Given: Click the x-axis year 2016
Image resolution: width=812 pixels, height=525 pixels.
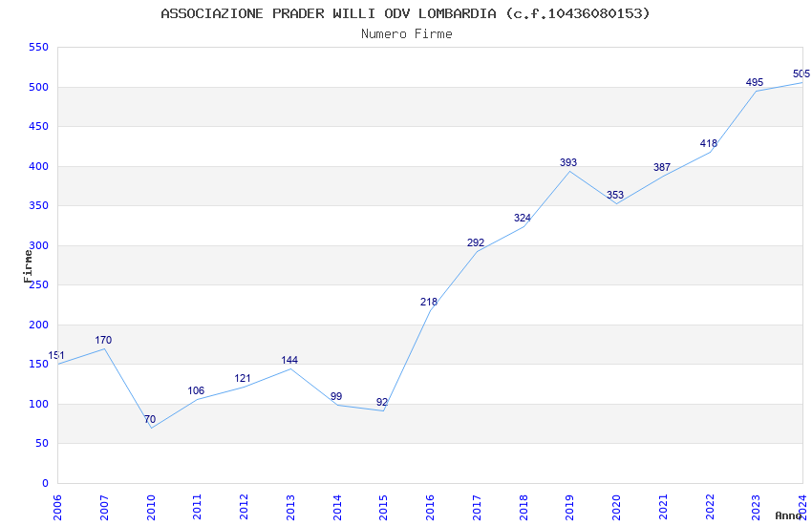Looking at the screenshot, I should pyautogui.click(x=430, y=507).
